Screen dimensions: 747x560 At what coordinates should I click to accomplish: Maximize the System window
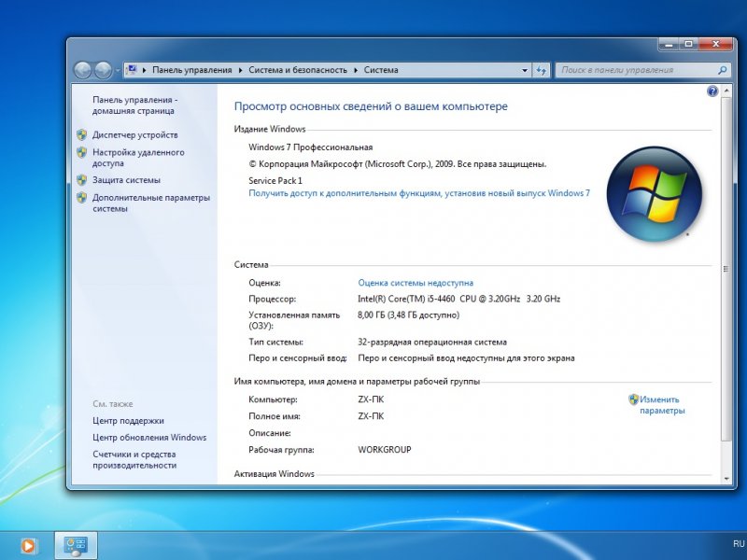pos(689,44)
